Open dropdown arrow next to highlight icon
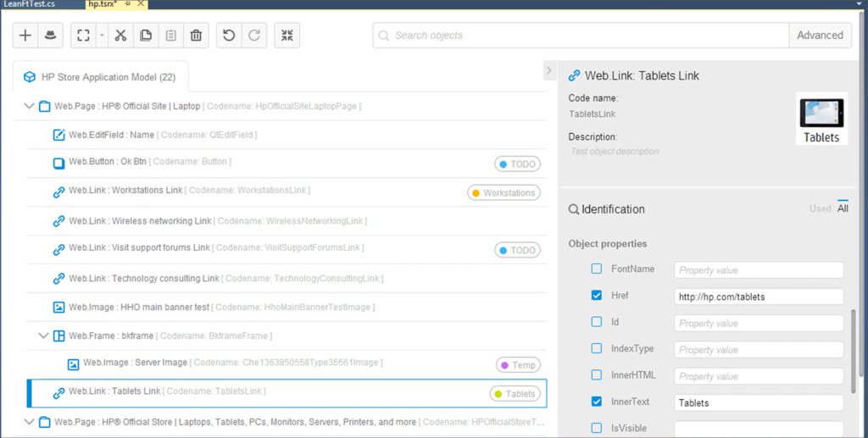868x438 pixels. (x=102, y=36)
